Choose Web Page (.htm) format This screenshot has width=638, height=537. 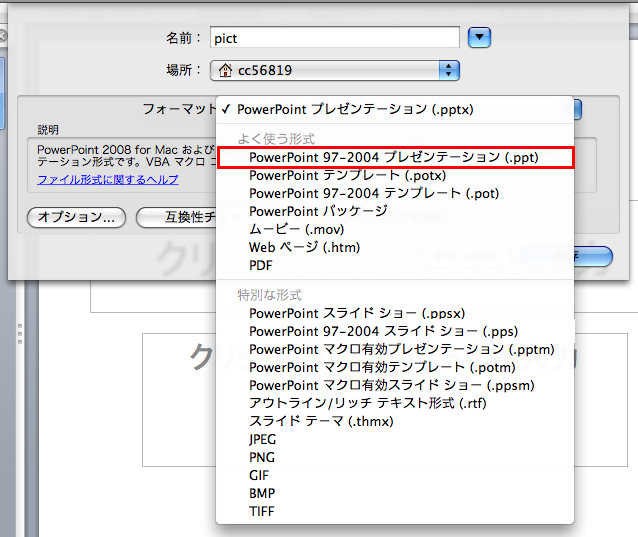[x=395, y=247]
